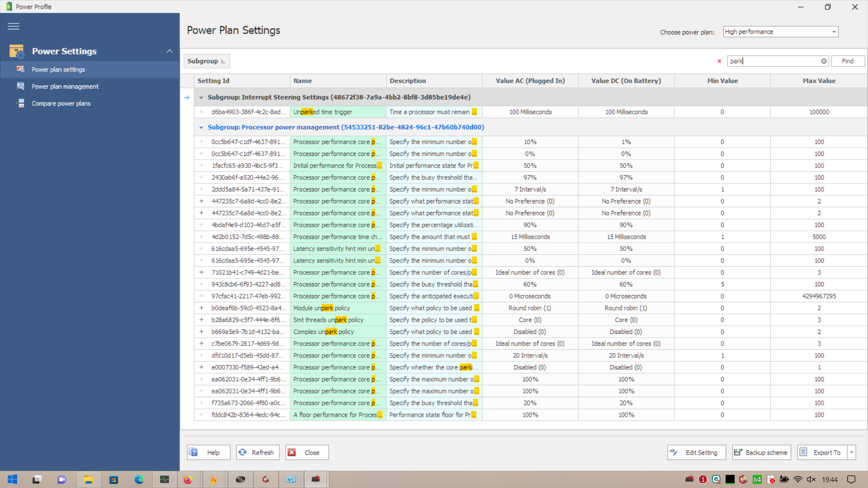This screenshot has height=488, width=868.
Task: Expand the Complex unpark policy row
Action: 202,332
